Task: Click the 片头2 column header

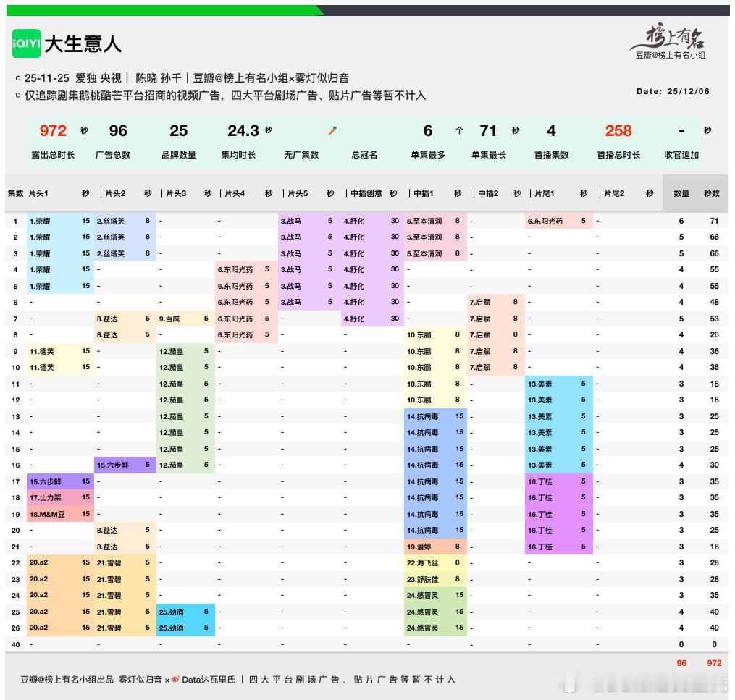Action: pos(115,193)
